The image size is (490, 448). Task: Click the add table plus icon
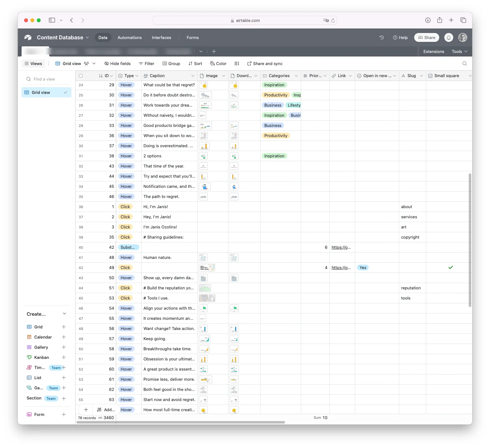[214, 51]
